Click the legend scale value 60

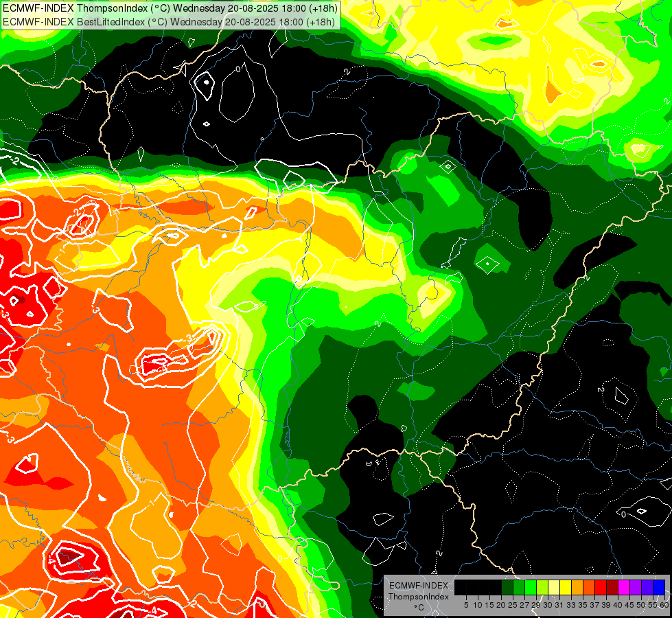pos(664,605)
